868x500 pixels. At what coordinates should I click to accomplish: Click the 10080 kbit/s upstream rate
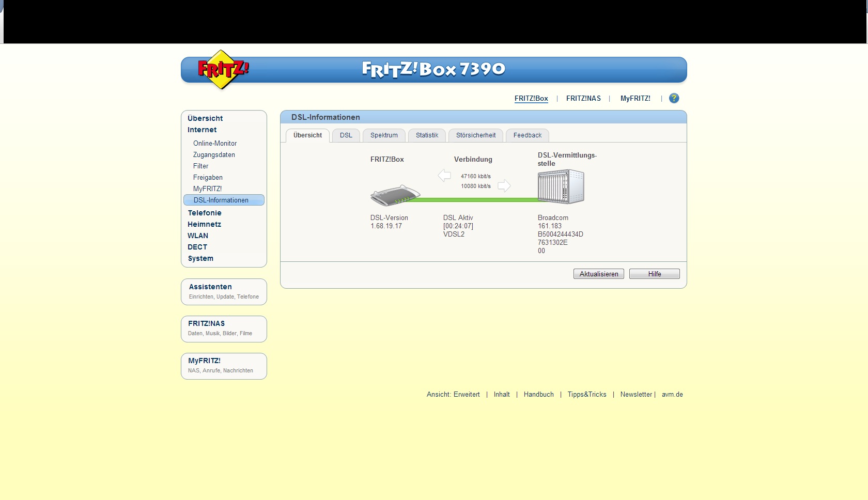click(x=476, y=186)
